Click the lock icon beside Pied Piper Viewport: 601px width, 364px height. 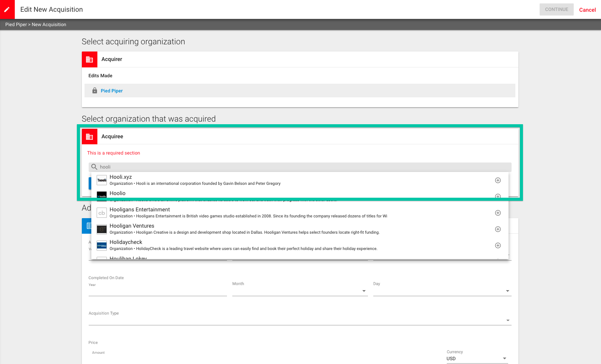click(95, 91)
